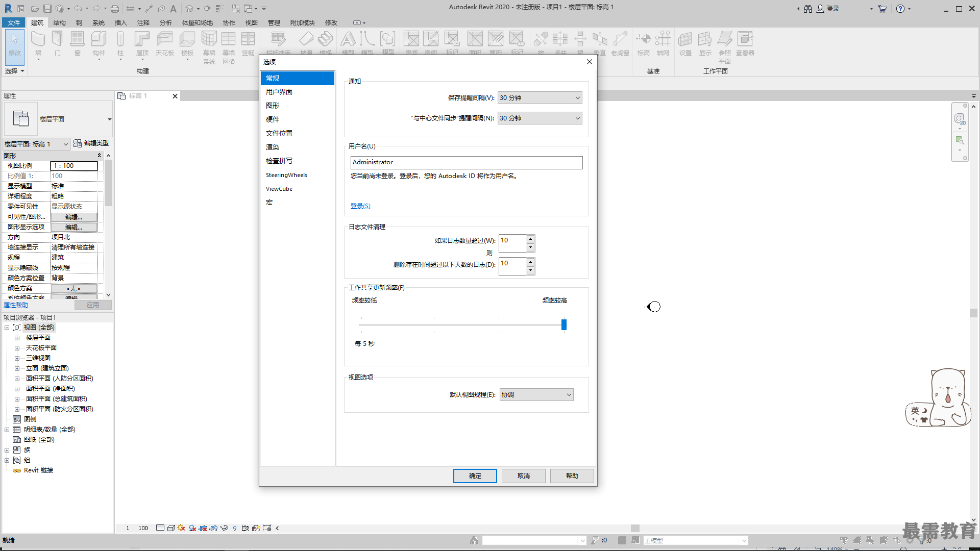Click the Save icon in quick access toolbar

click(x=47, y=9)
